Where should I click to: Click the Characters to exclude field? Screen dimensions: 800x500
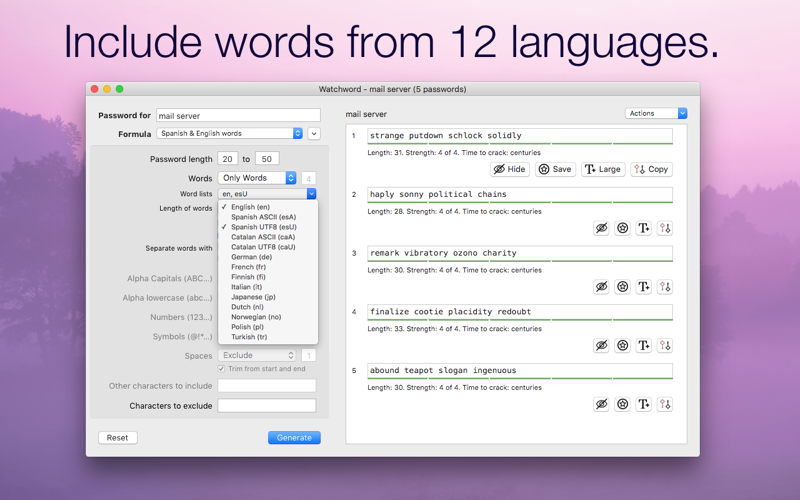(x=267, y=406)
